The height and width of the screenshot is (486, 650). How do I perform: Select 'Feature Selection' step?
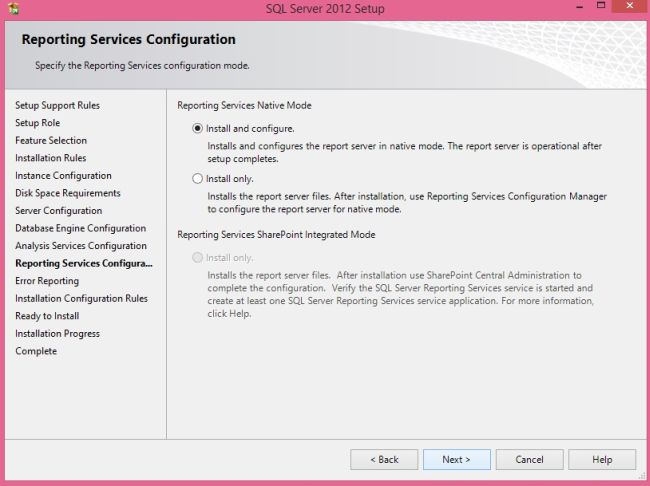coord(51,140)
